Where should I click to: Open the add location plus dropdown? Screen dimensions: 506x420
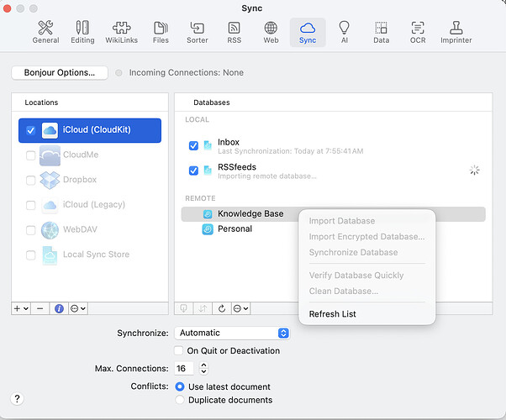coord(21,308)
